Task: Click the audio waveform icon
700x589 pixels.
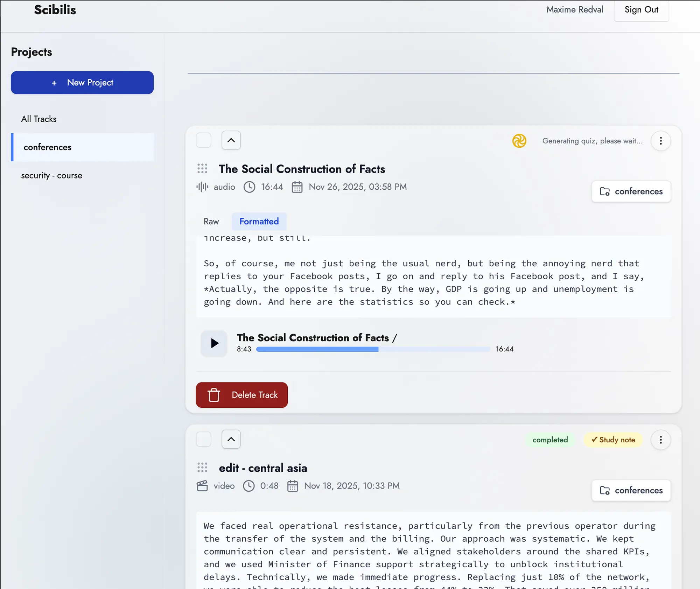Action: tap(202, 187)
